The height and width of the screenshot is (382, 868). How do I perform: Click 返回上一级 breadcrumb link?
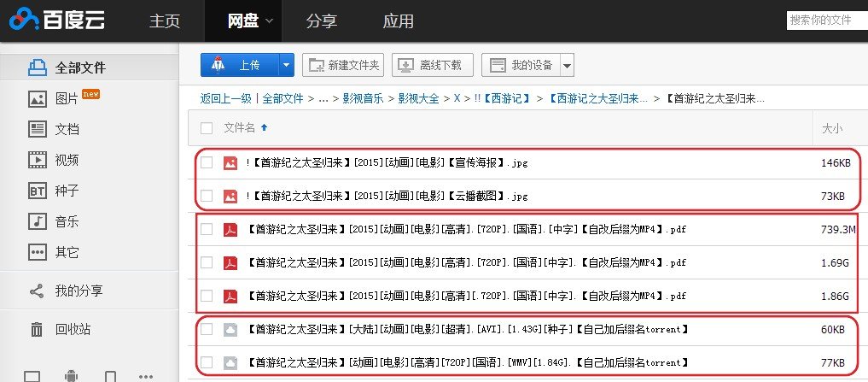(226, 98)
